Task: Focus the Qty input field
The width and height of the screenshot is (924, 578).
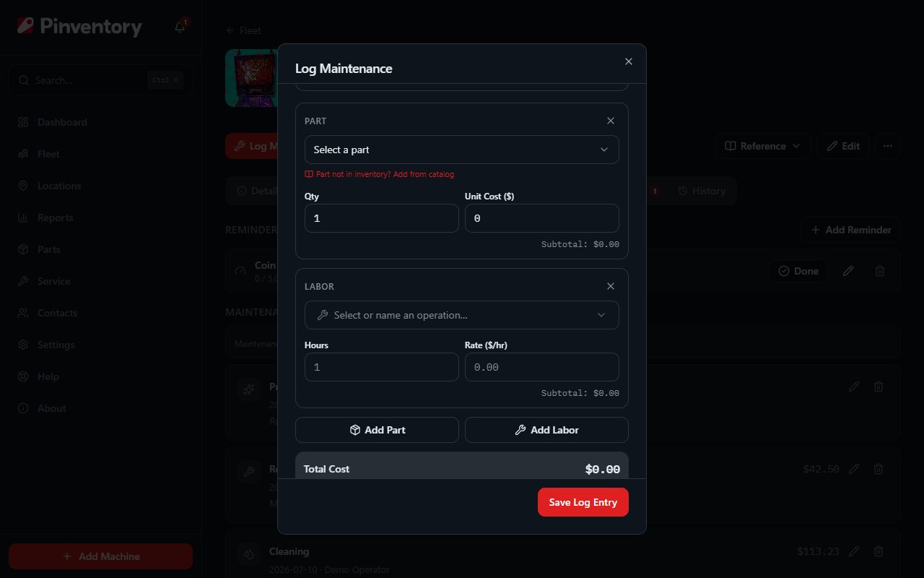Action: pos(382,218)
